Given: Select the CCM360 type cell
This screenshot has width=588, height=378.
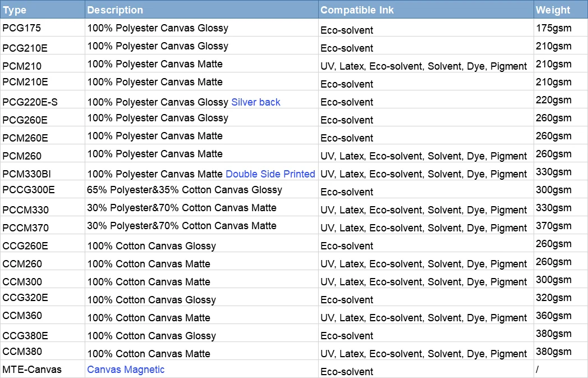Looking at the screenshot, I should click(22, 316).
